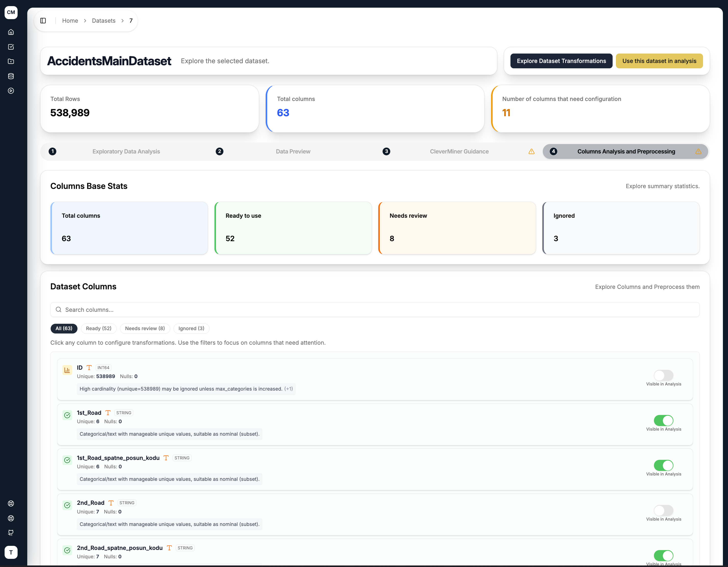Viewport: 728px width, 567px height.
Task: Click Explore Dataset Transformations button
Action: pyautogui.click(x=561, y=61)
